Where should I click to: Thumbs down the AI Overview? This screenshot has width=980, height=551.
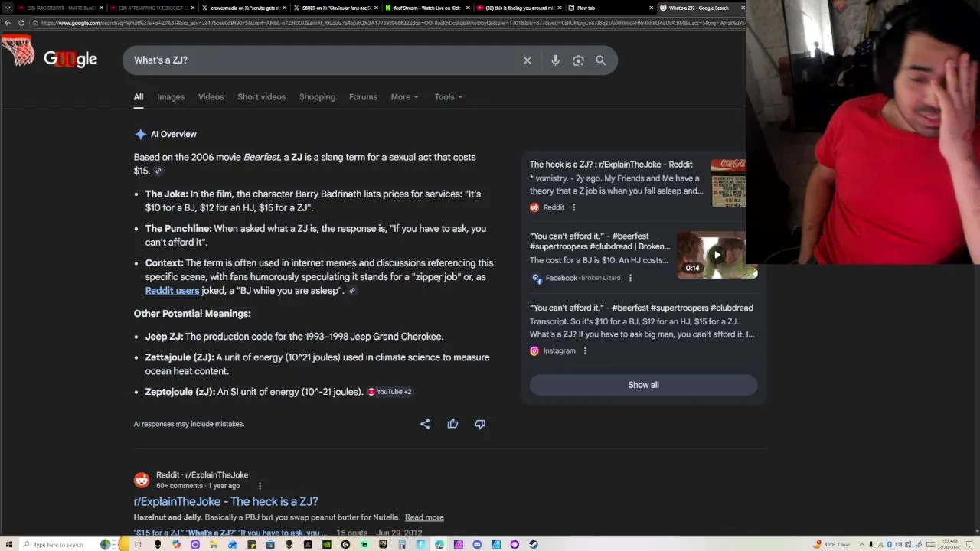coord(480,424)
